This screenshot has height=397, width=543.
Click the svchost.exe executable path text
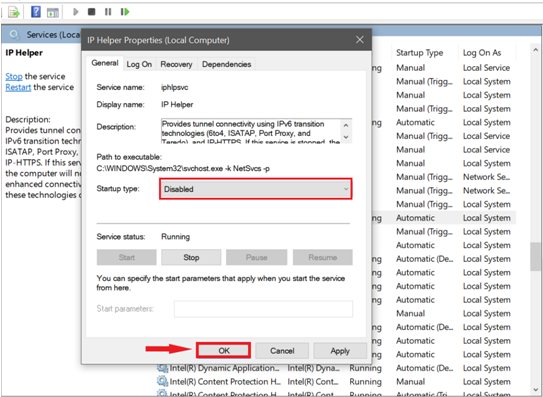click(x=183, y=169)
